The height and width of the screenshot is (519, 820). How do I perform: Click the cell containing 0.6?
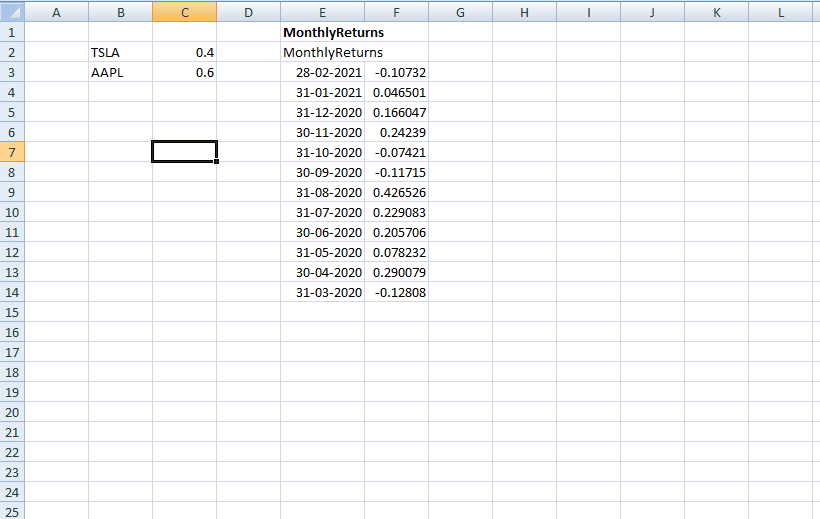tap(185, 72)
